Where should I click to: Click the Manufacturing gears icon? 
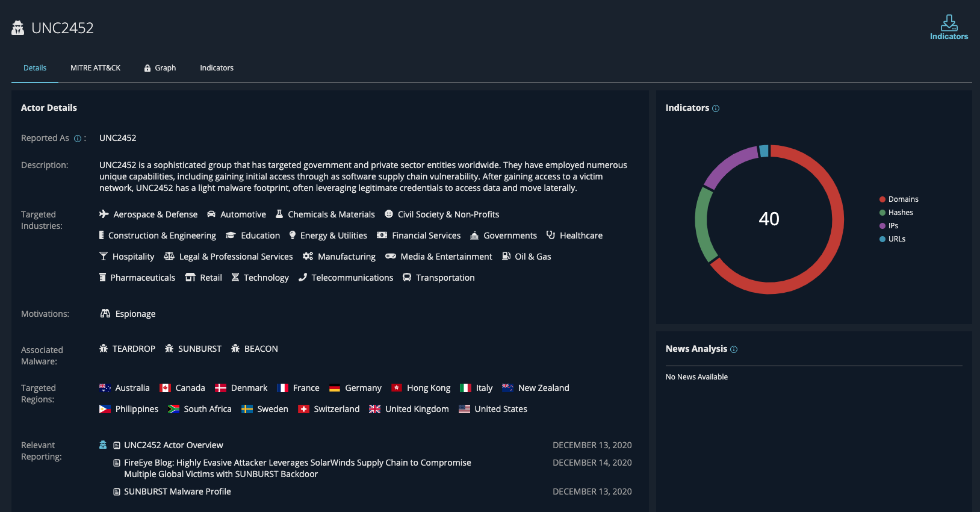pos(308,256)
